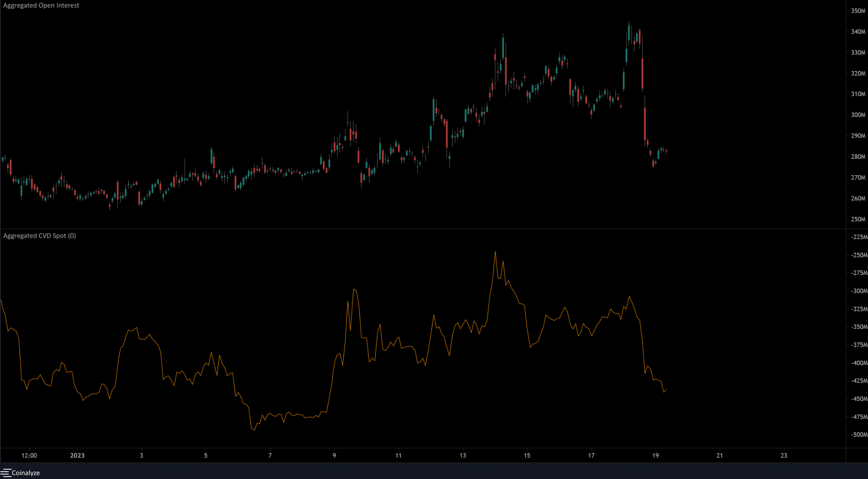Click the 290M open interest axis label
Image resolution: width=868 pixels, height=479 pixels.
pyautogui.click(x=858, y=136)
